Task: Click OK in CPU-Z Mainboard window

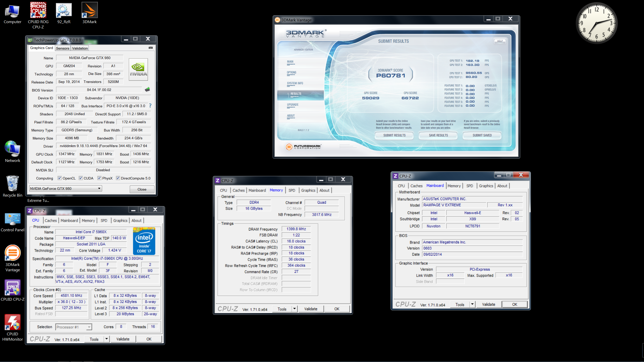Action: (x=514, y=304)
